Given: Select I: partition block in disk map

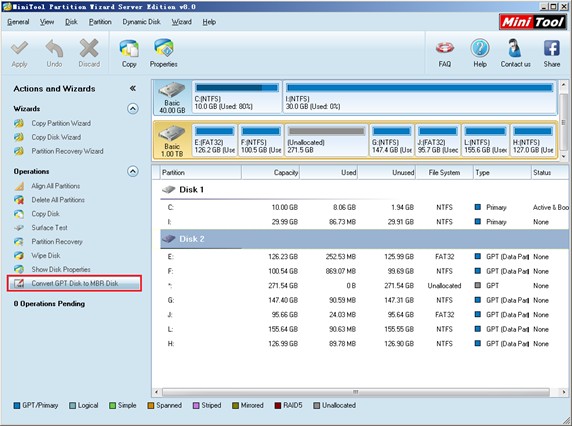Looking at the screenshot, I should [x=420, y=97].
